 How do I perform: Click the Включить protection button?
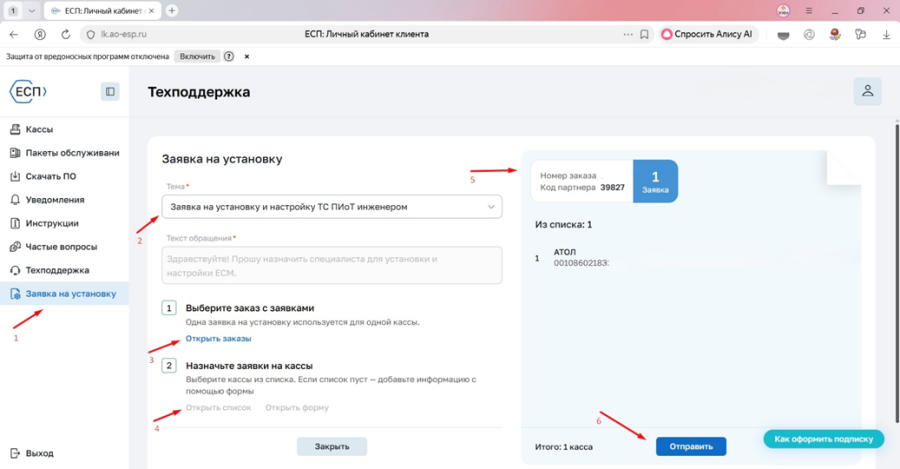pyautogui.click(x=197, y=56)
